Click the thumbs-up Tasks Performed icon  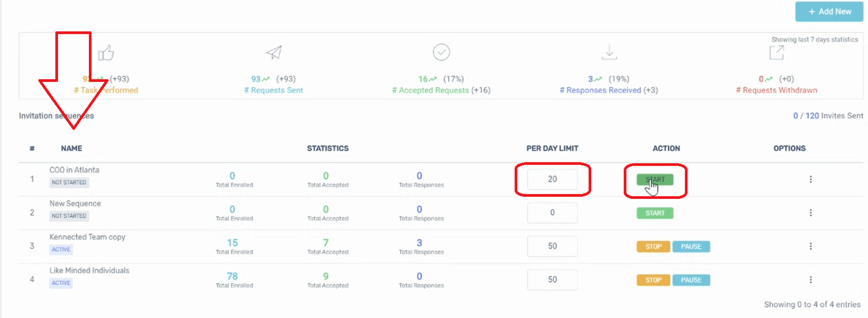click(106, 53)
